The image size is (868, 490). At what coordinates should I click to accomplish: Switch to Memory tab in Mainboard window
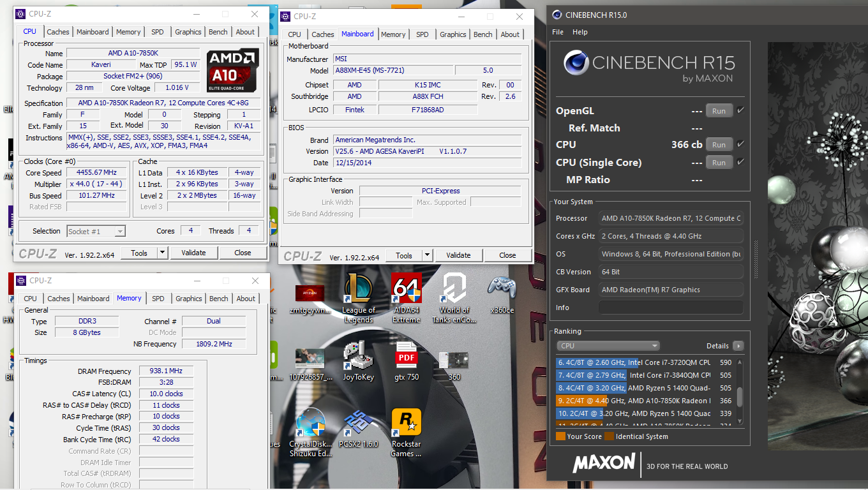[393, 34]
